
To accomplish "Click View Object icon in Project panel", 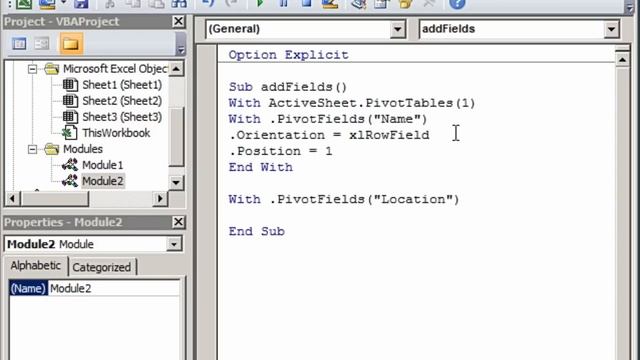I will point(42,43).
